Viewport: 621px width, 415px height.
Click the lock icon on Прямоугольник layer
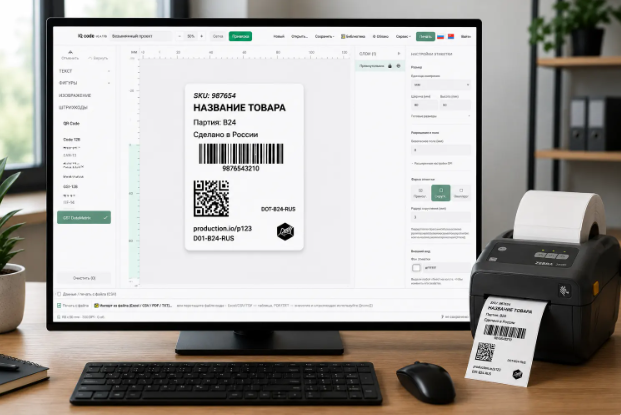390,66
